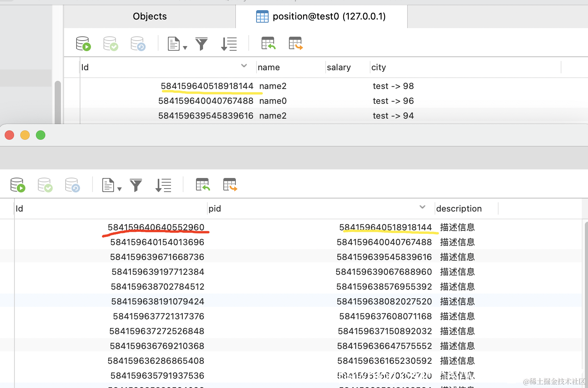The height and width of the screenshot is (388, 588).
Task: Select city cell test -> 98
Action: [x=393, y=86]
